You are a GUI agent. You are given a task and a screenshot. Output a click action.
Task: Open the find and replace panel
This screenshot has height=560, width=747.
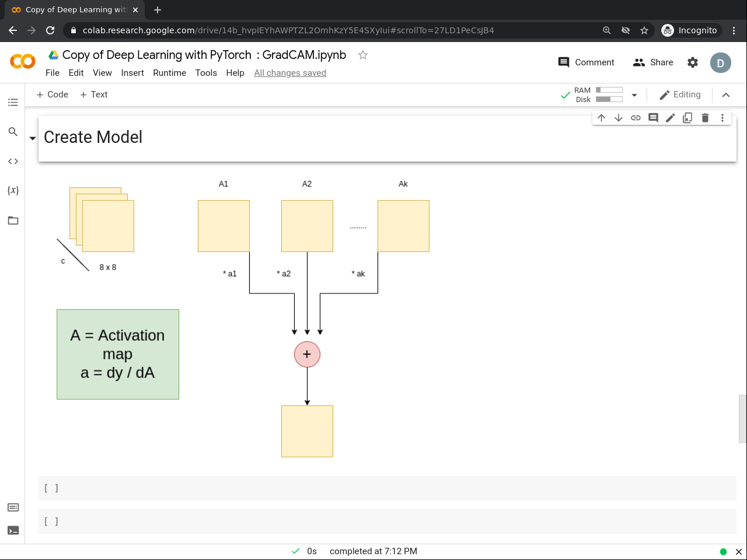[x=13, y=132]
